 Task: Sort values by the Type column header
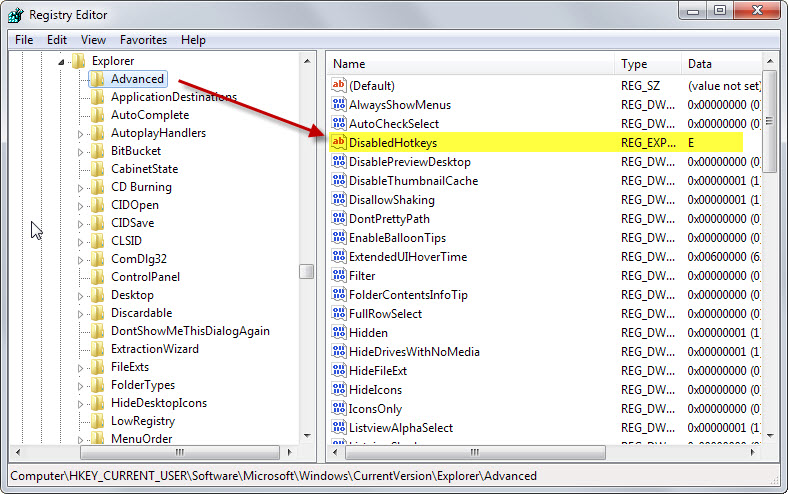click(648, 64)
